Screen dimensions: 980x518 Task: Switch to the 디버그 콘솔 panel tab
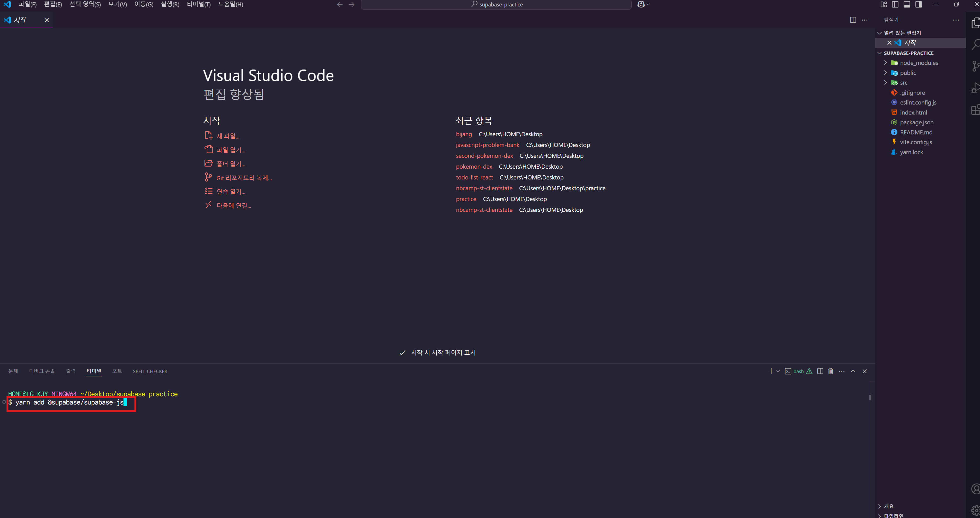tap(42, 371)
